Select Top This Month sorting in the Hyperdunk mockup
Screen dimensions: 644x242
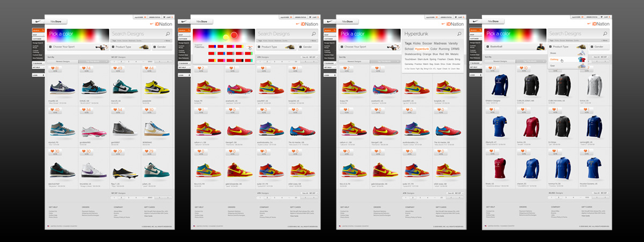click(x=385, y=62)
